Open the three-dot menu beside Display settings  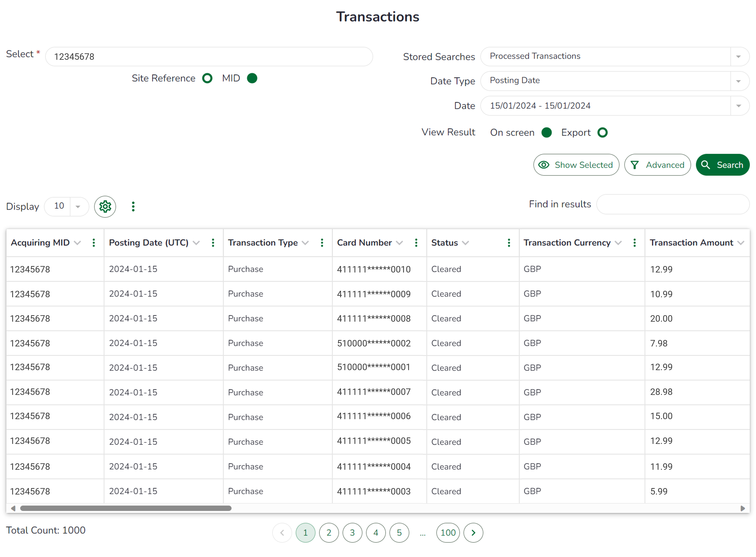(x=134, y=206)
